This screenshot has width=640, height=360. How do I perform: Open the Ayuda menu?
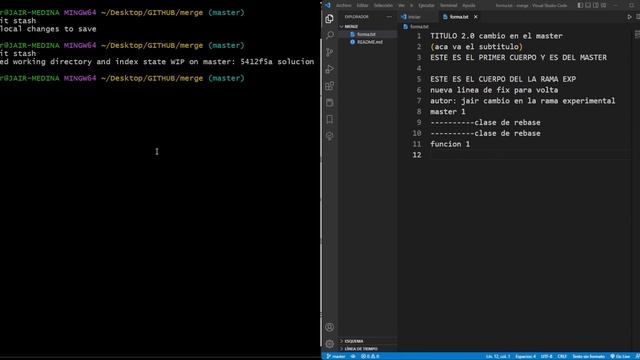[x=469, y=5]
